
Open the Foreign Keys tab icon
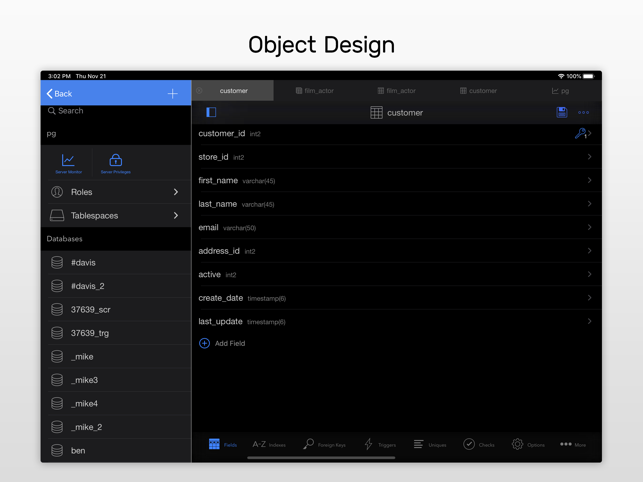pyautogui.click(x=309, y=444)
